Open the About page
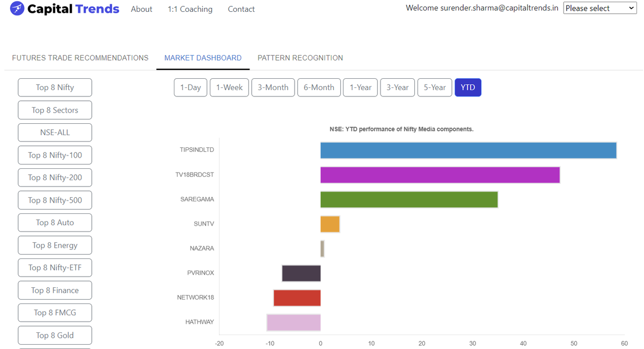The image size is (644, 349). pos(142,9)
